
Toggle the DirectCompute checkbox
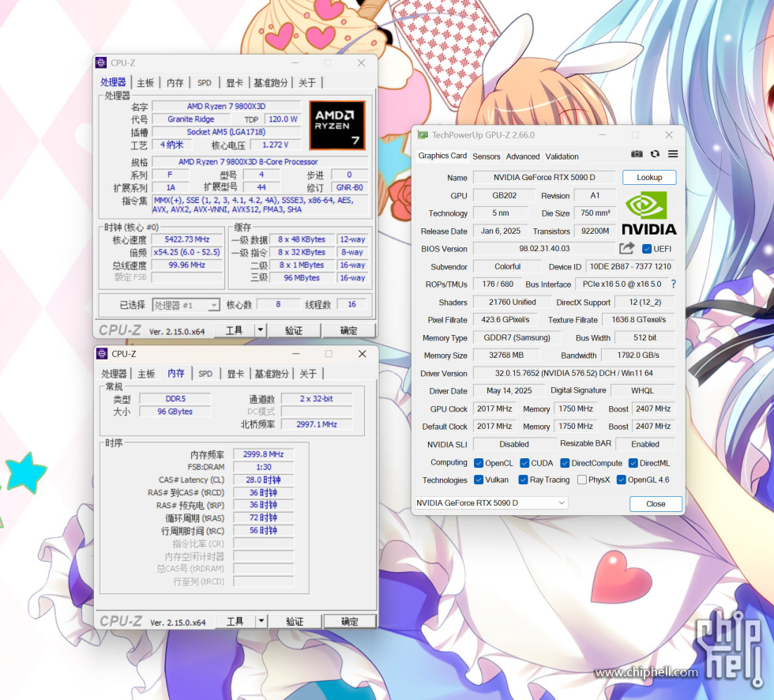(565, 463)
